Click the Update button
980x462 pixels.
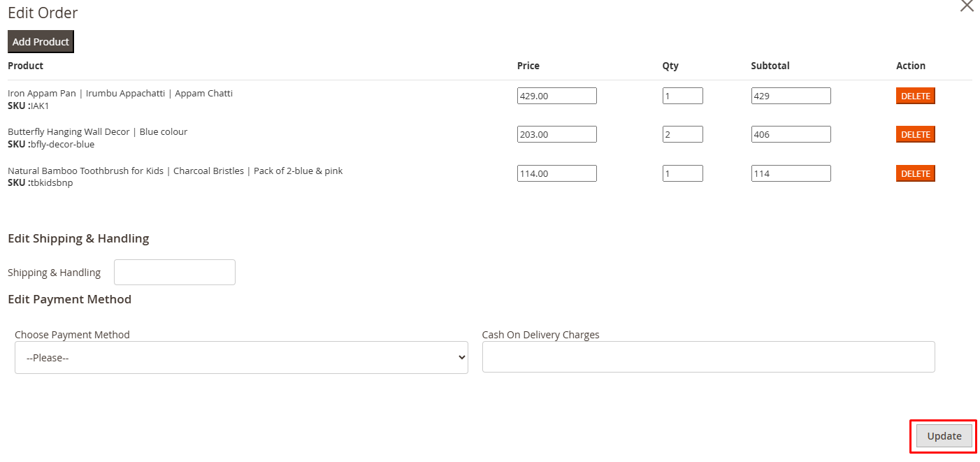[944, 436]
